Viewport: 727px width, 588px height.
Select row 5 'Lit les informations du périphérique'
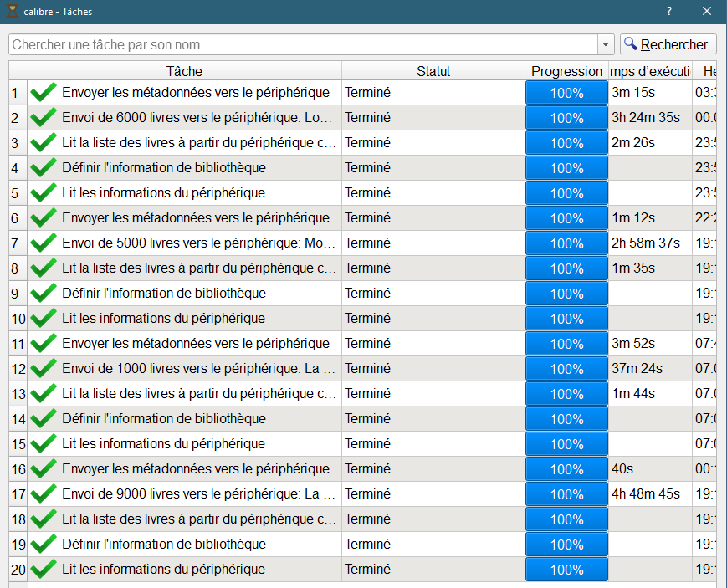tap(164, 192)
